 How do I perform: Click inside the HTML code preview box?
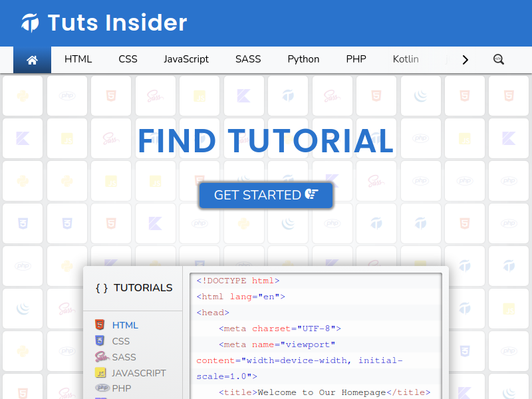coord(315,336)
